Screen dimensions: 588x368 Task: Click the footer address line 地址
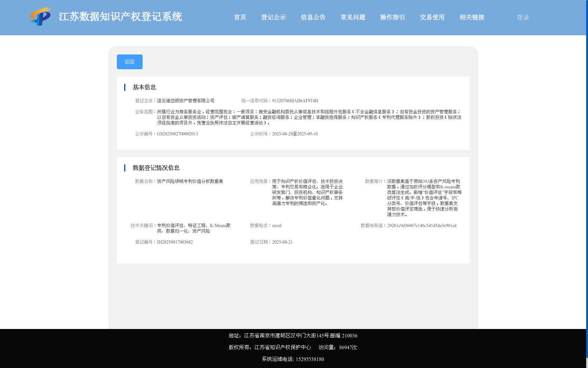(293, 336)
